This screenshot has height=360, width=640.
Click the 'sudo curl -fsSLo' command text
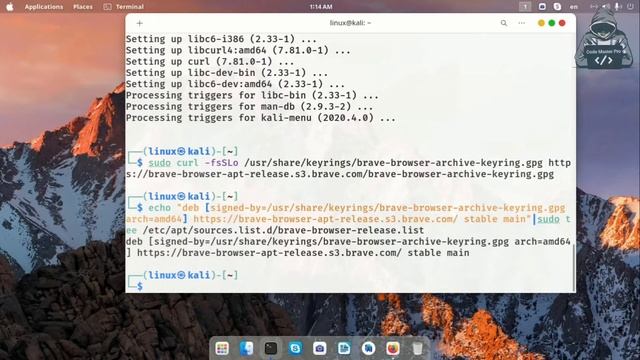click(x=193, y=163)
